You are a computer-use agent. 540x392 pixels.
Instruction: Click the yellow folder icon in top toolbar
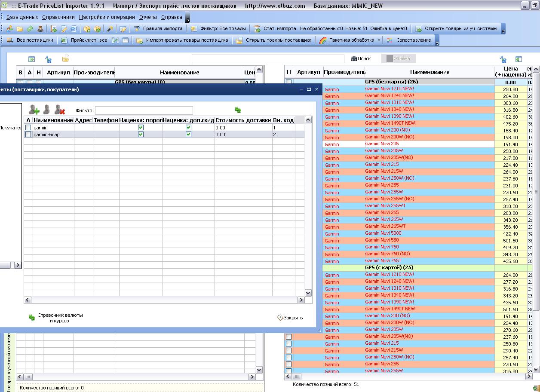(x=20, y=29)
